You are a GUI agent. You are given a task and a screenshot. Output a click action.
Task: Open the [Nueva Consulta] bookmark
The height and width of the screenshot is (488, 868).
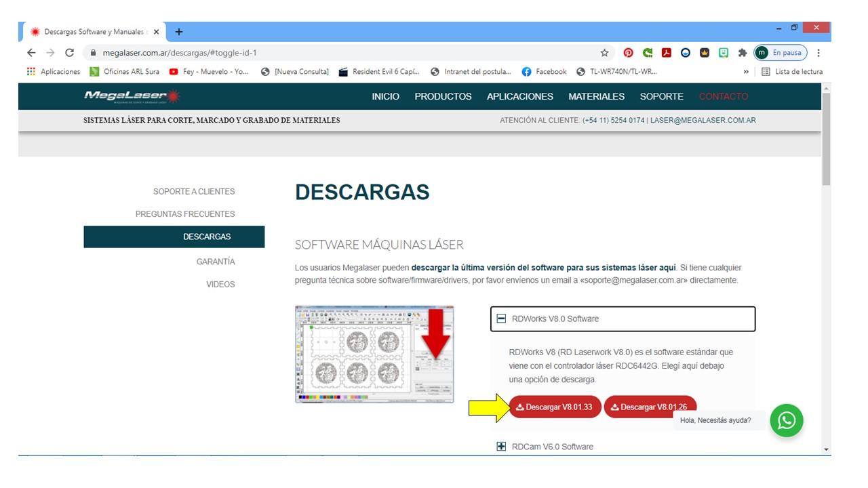point(295,72)
